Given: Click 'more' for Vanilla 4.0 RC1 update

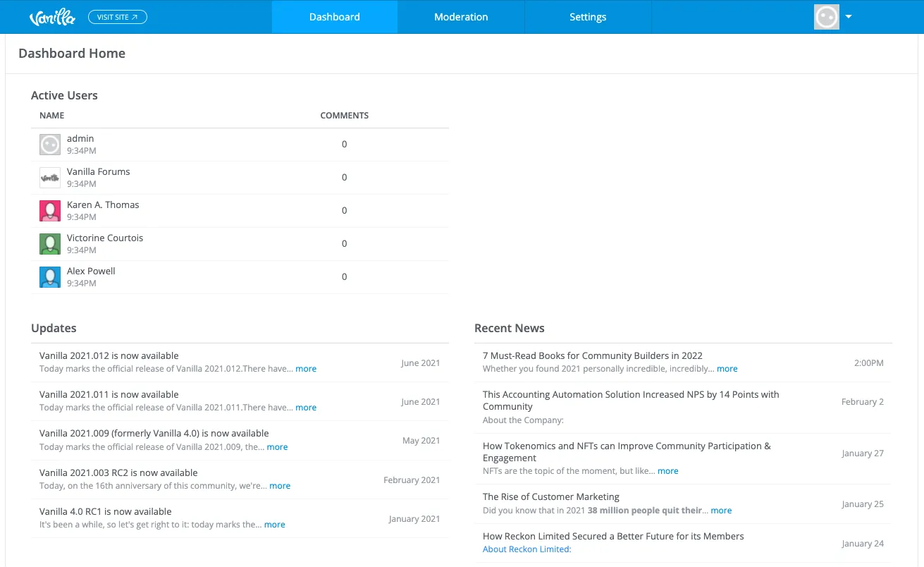Looking at the screenshot, I should (275, 525).
